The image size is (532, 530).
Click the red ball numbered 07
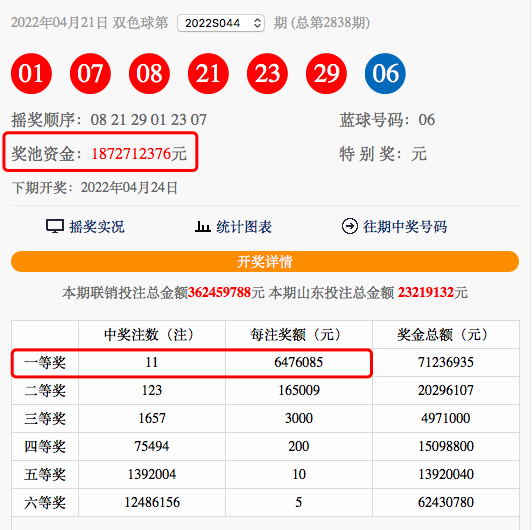90,73
